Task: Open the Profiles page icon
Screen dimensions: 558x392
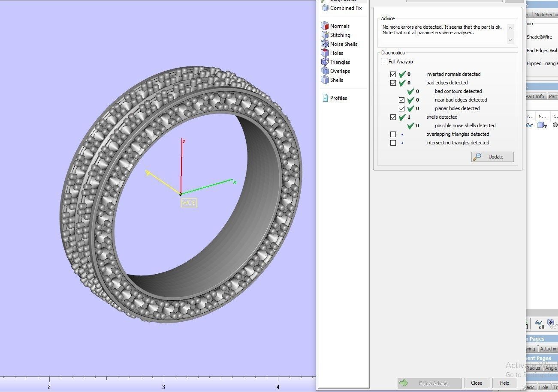Action: coord(325,98)
